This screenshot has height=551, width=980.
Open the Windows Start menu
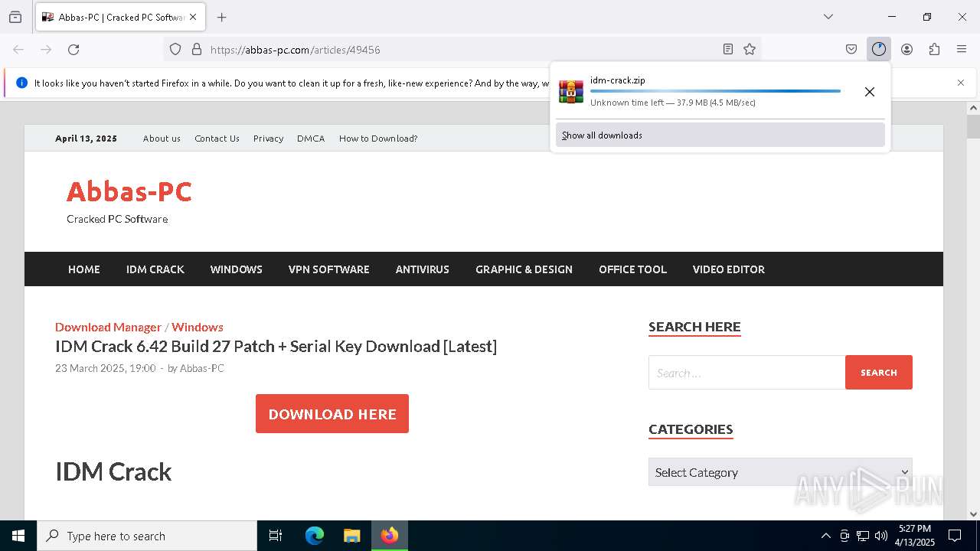(x=18, y=536)
